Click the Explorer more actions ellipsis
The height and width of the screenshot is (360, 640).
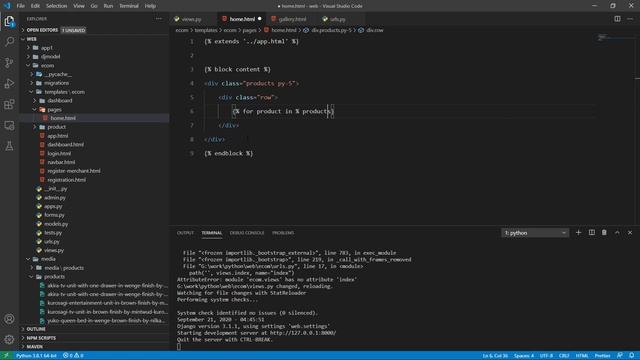pyautogui.click(x=158, y=19)
